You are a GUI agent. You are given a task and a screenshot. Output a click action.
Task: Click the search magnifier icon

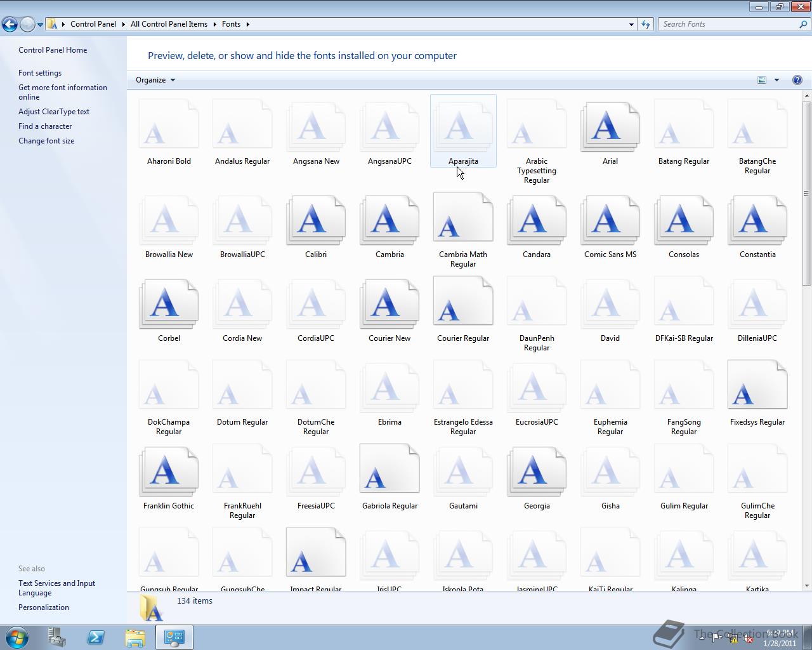tap(803, 24)
